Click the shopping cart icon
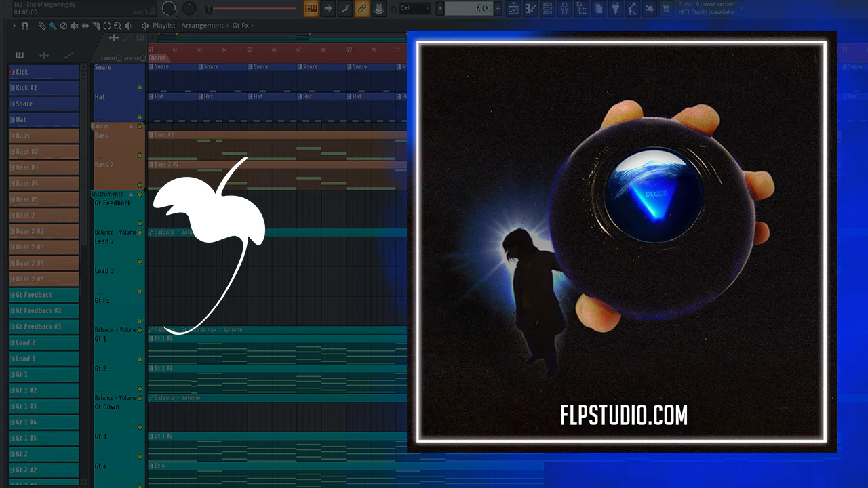 pyautogui.click(x=667, y=8)
